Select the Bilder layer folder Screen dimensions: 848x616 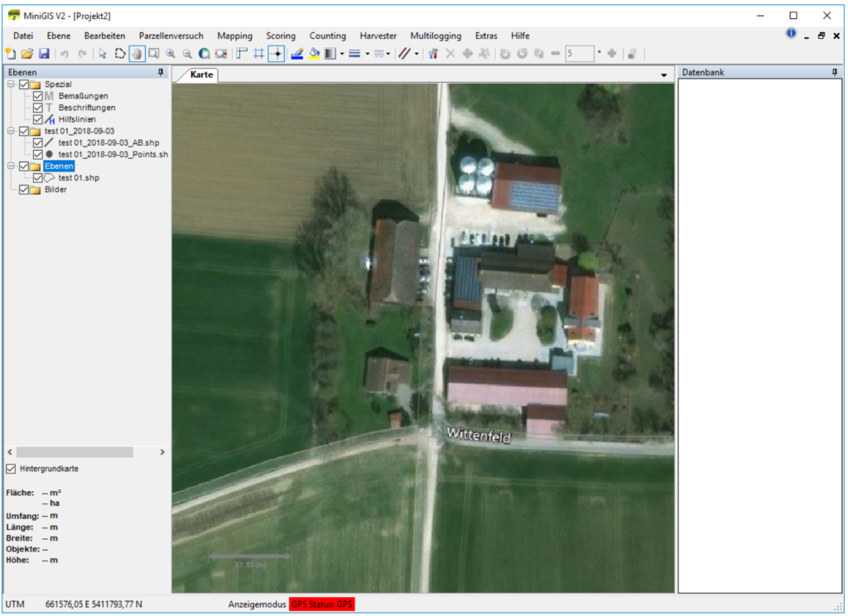pos(56,190)
